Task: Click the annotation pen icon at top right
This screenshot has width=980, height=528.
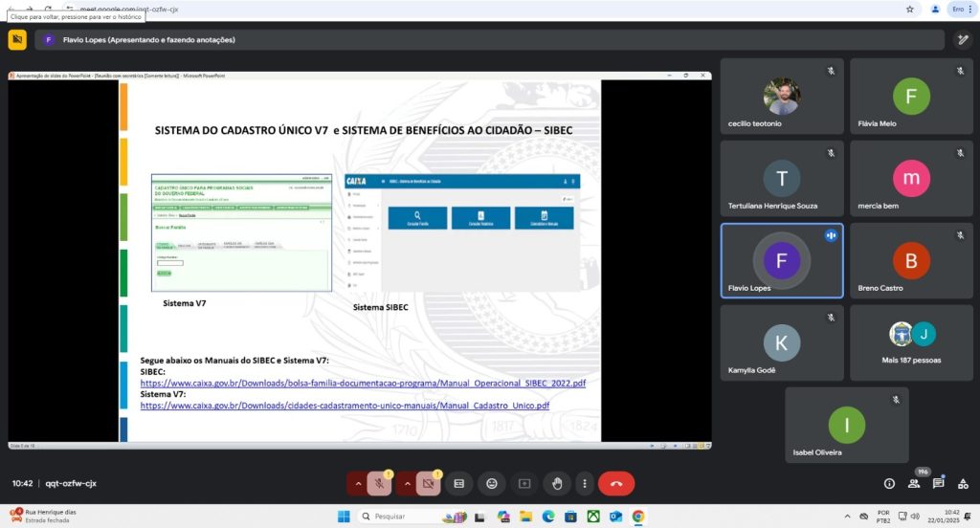Action: [964, 39]
